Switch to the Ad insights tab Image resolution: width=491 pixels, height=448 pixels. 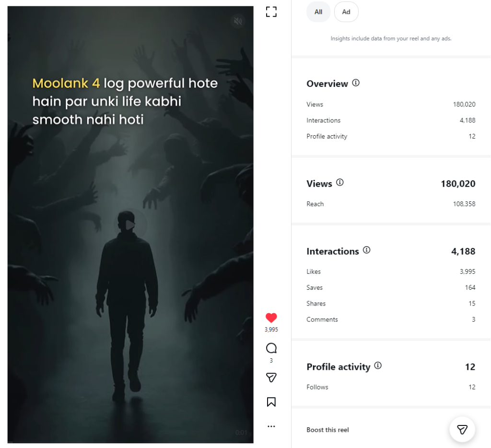(x=346, y=12)
